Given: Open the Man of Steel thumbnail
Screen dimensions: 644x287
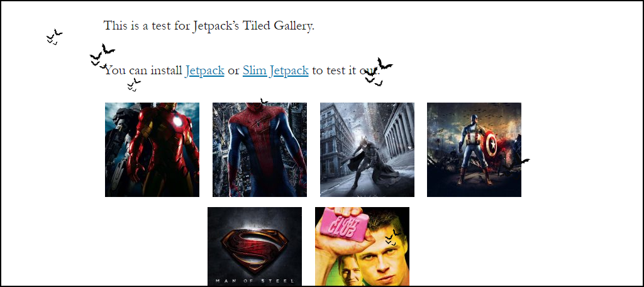Looking at the screenshot, I should coord(255,246).
